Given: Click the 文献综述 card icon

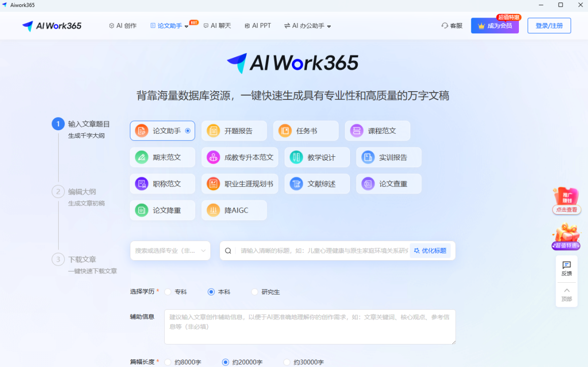Looking at the screenshot, I should [296, 184].
